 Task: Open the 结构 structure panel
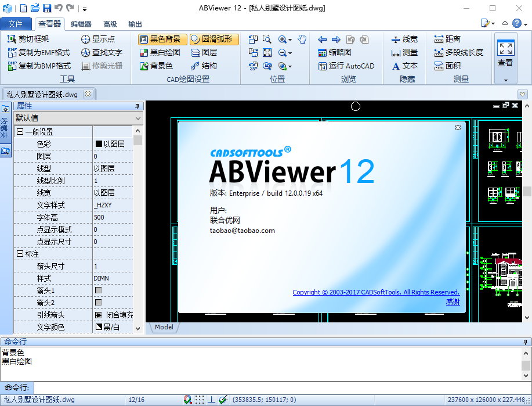pos(204,66)
